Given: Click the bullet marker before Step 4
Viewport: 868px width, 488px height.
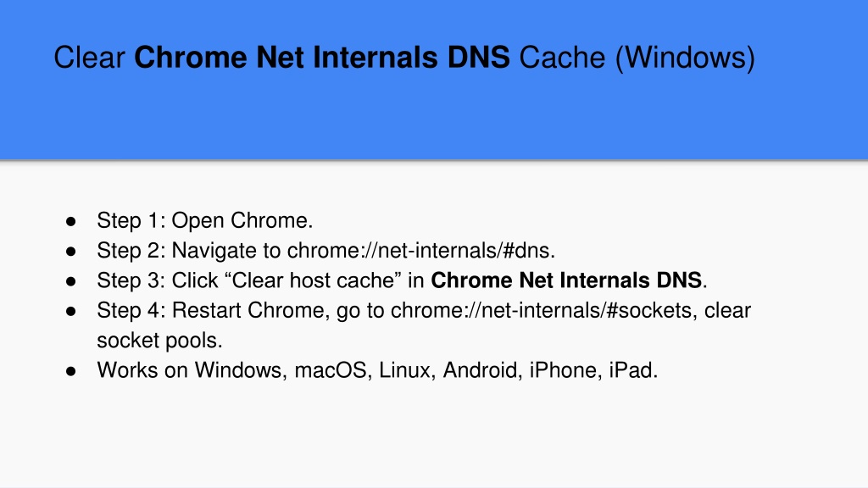Looking at the screenshot, I should [x=71, y=312].
